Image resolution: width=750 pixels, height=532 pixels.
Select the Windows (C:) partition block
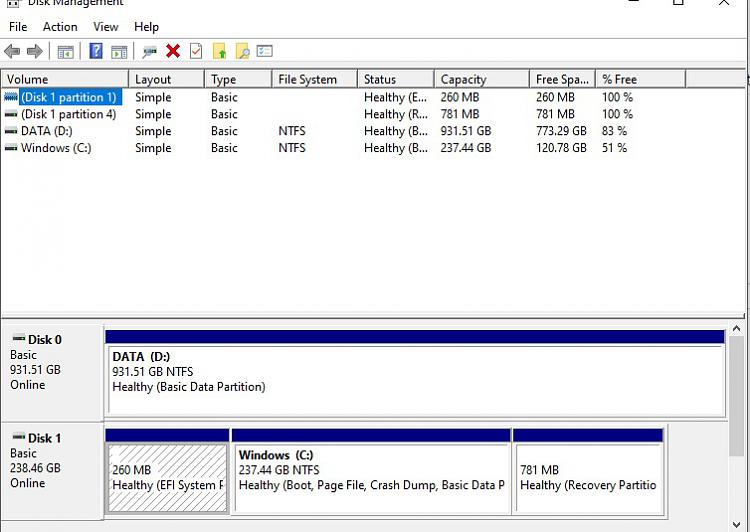[x=371, y=473]
